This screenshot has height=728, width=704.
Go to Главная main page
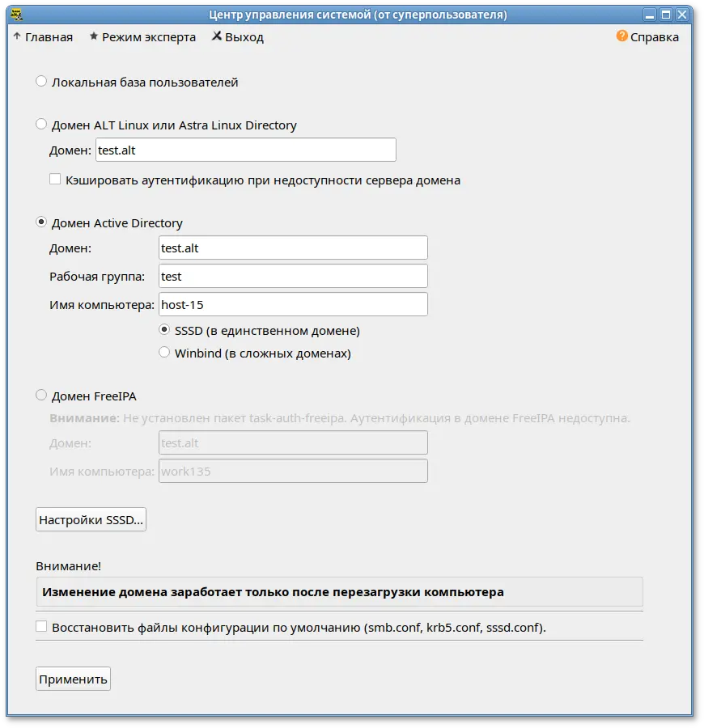[x=44, y=37]
